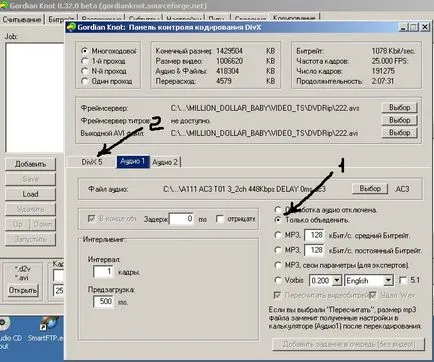Close the DivX encoding control panel
Image resolution: width=434 pixels, height=362 pixels.
425,27
